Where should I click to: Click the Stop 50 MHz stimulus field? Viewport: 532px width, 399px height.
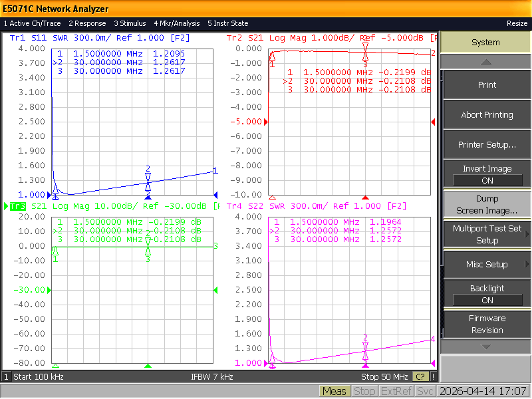(384, 376)
